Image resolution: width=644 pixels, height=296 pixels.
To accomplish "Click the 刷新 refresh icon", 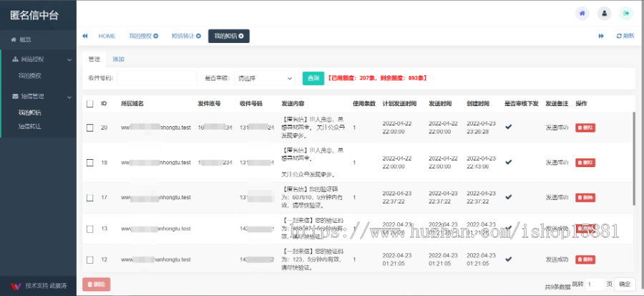I will 624,36.
